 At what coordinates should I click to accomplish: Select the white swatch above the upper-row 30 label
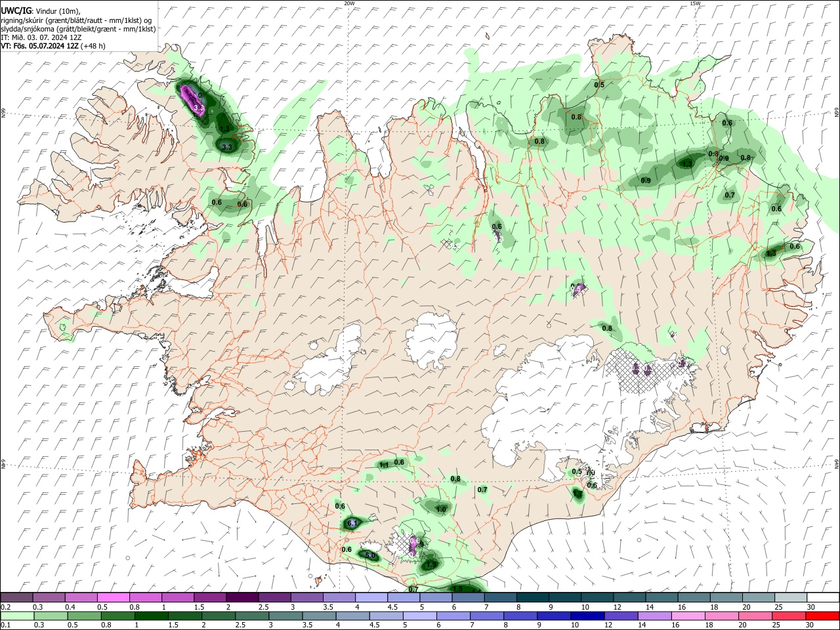[823, 597]
